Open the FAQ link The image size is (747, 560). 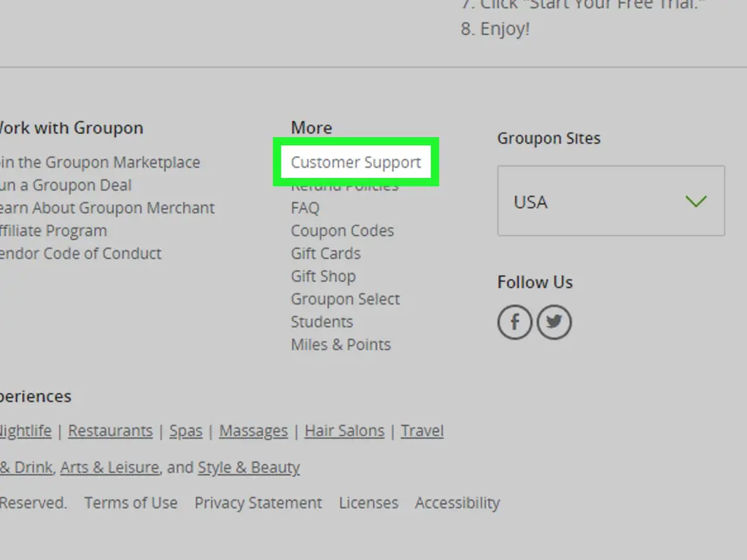pos(305,208)
